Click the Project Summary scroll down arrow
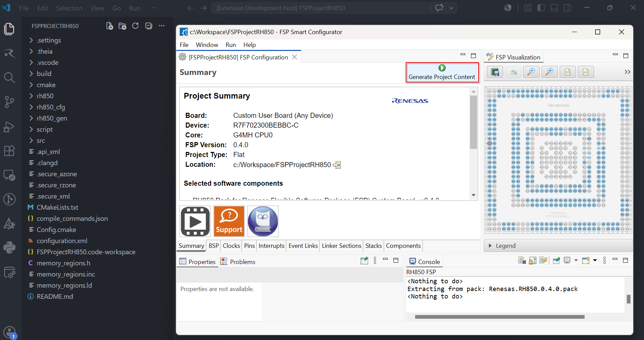644x340 pixels. 473,195
